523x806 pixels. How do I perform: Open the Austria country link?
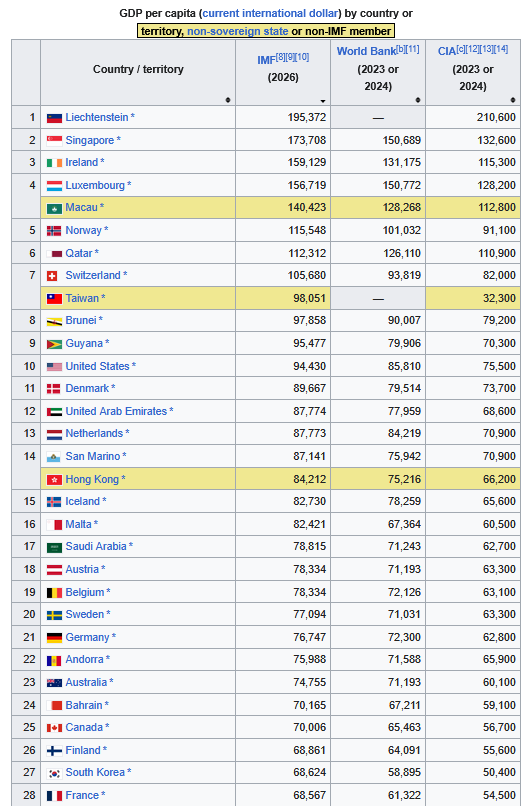point(82,570)
